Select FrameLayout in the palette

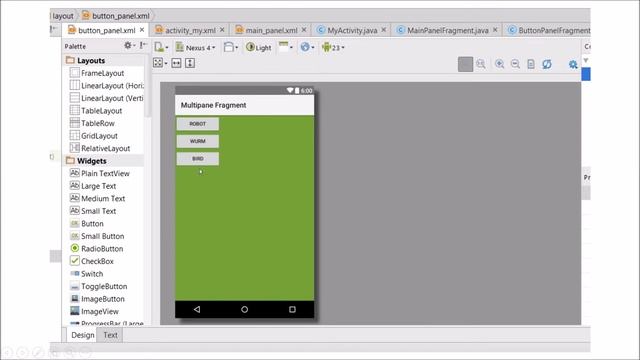[97, 73]
